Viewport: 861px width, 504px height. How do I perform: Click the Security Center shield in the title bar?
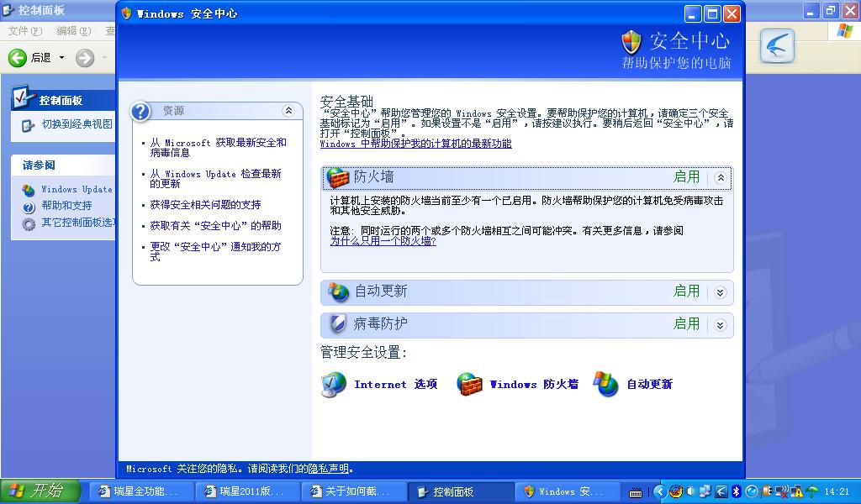126,13
